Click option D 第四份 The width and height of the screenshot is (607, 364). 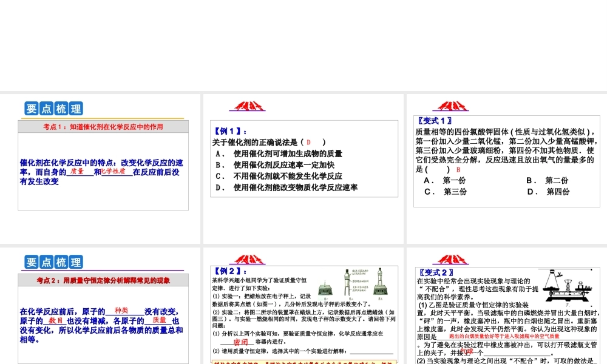click(548, 192)
